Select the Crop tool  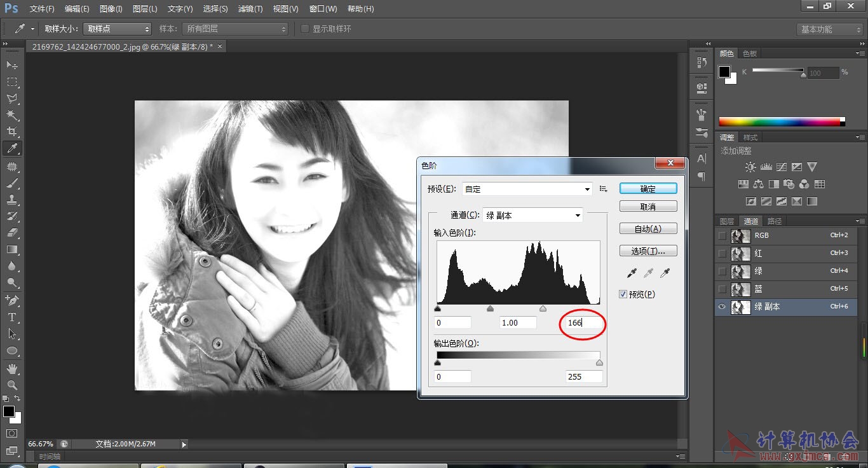click(x=12, y=132)
